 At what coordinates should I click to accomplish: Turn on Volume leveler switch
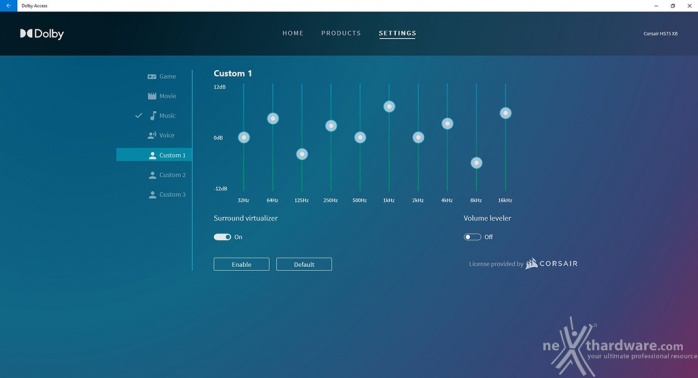472,237
